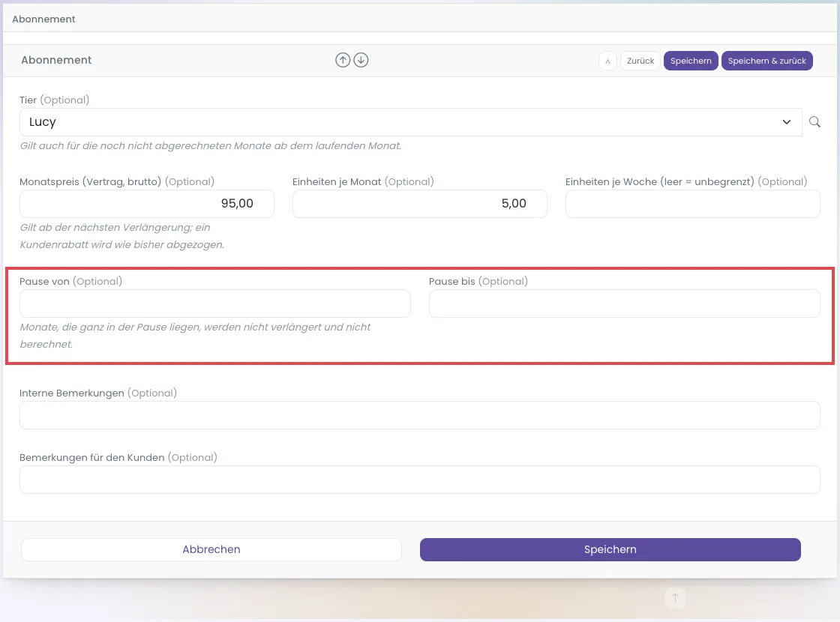
Task: Click into the Einheiten je Woche field
Action: click(x=693, y=203)
